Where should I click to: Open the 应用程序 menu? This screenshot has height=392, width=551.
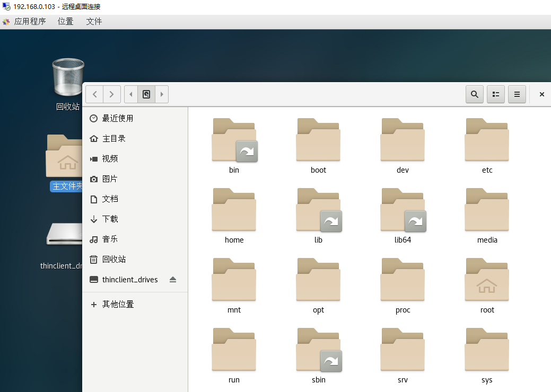30,21
